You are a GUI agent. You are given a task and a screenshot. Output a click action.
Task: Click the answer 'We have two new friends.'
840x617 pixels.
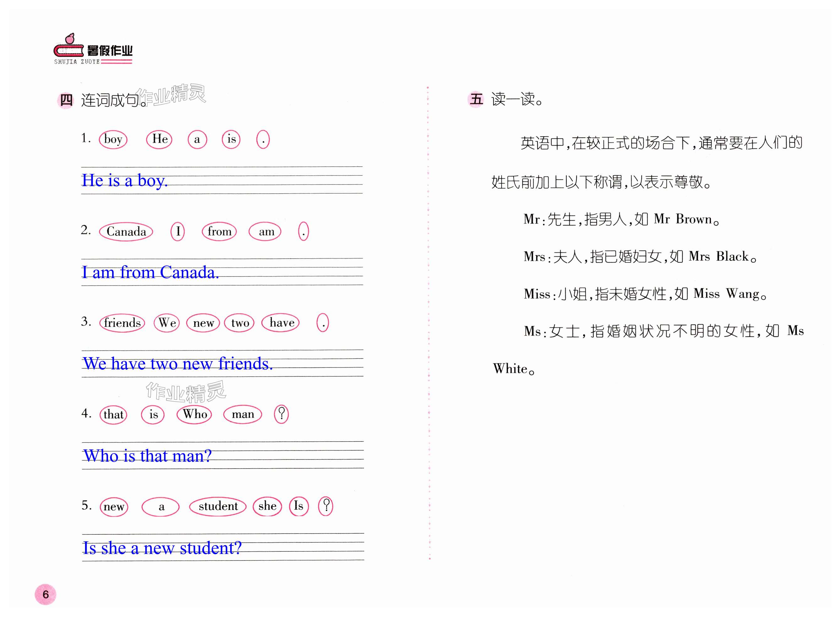[x=177, y=364]
